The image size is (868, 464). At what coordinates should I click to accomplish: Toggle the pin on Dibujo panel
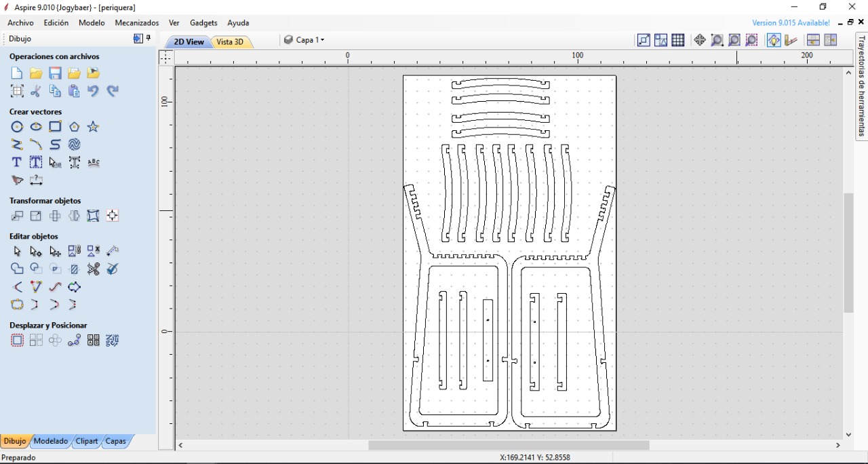coord(149,39)
